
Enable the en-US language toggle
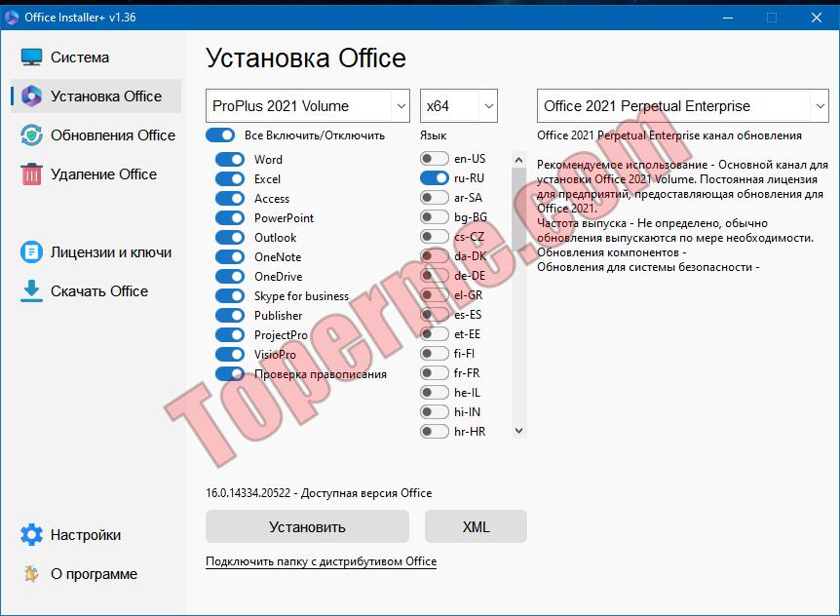[435, 159]
